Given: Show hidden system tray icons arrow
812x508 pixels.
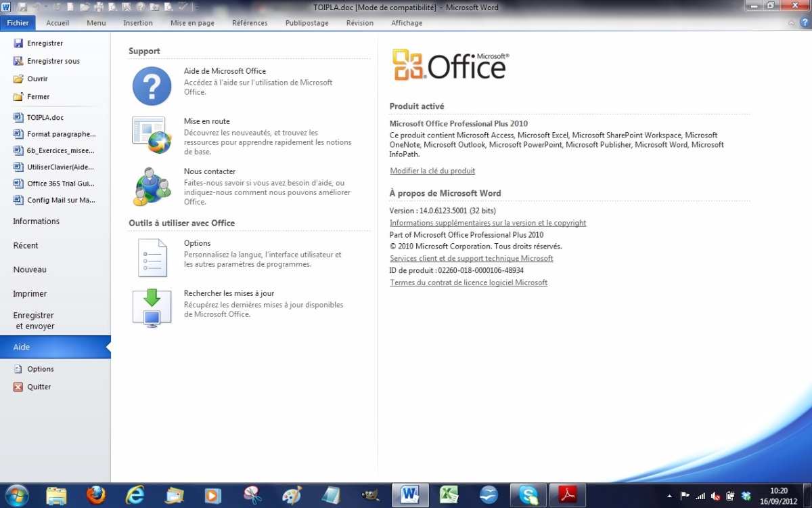Looking at the screenshot, I should 669,496.
